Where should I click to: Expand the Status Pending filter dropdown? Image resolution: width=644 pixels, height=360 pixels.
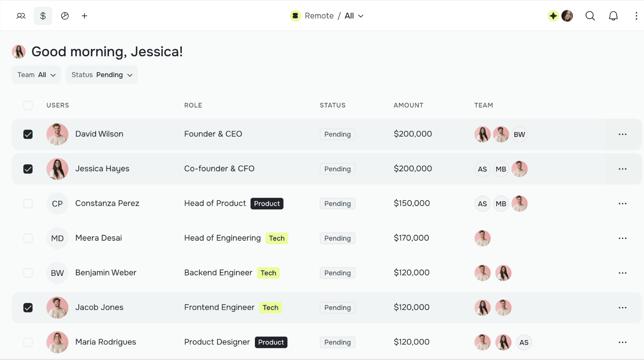(102, 75)
